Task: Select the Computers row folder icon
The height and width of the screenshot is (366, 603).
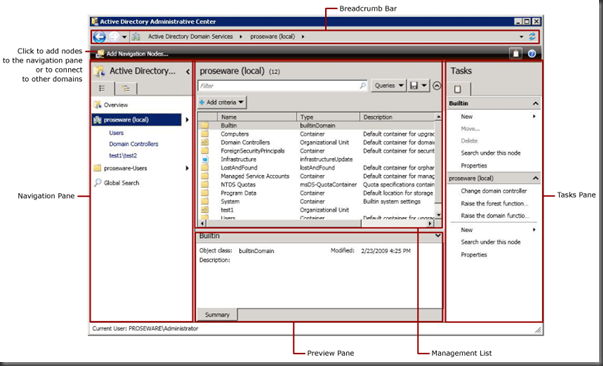Action: point(205,134)
